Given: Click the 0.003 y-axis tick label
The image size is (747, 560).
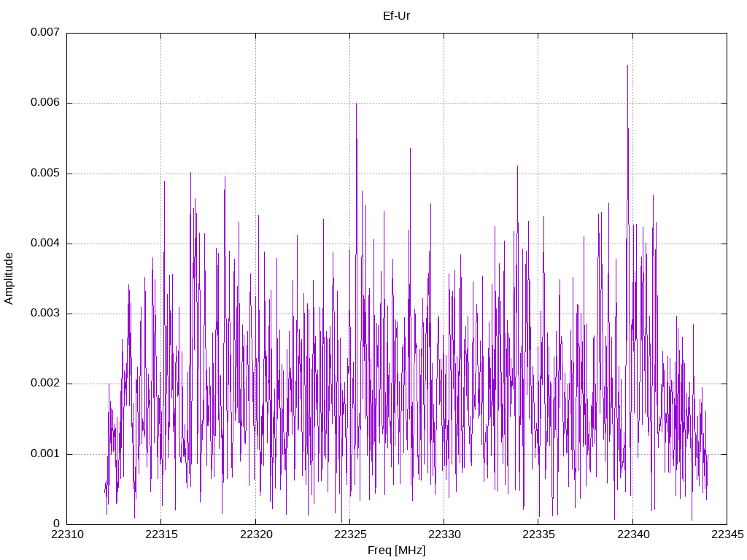Looking at the screenshot, I should [45, 313].
